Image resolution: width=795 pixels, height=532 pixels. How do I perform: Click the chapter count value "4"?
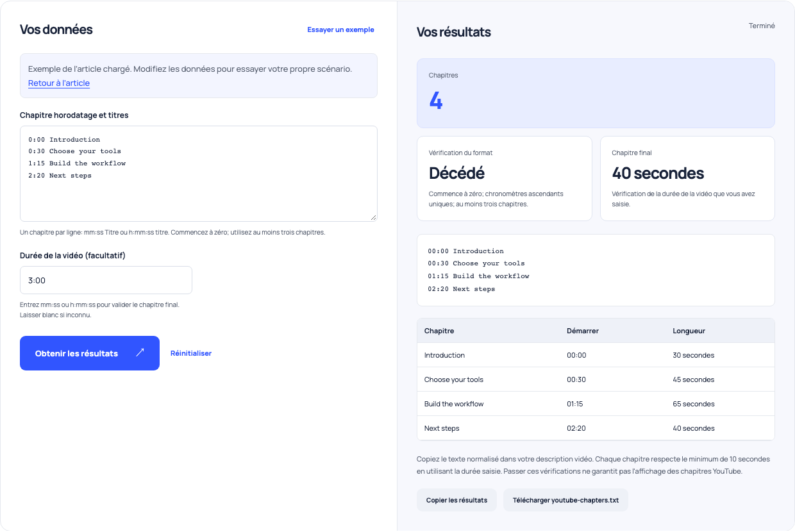[x=436, y=101]
